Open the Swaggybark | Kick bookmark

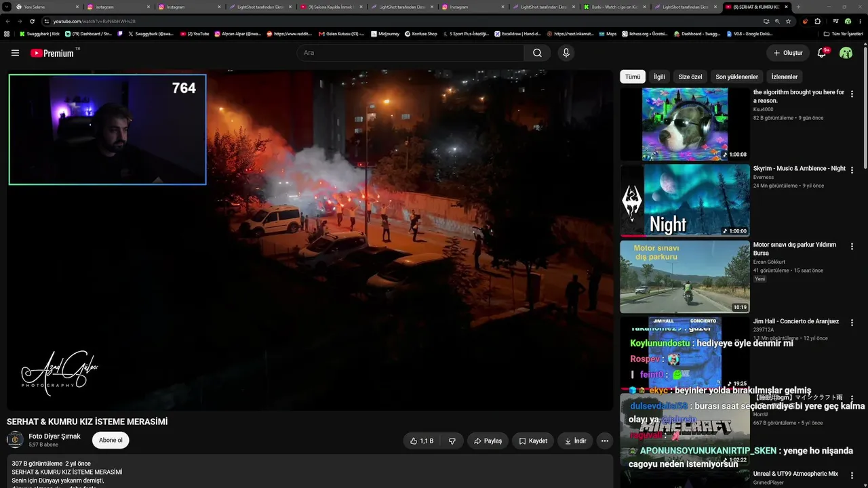click(39, 33)
